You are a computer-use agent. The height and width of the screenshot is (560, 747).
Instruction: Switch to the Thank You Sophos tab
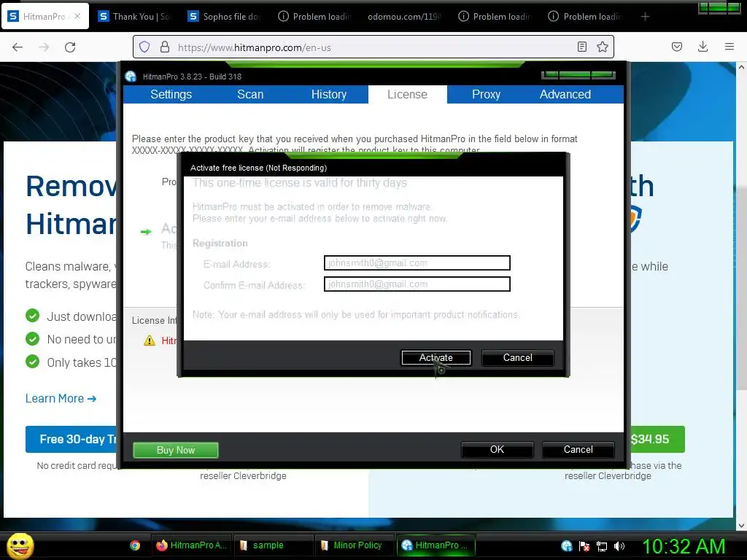[x=135, y=16]
